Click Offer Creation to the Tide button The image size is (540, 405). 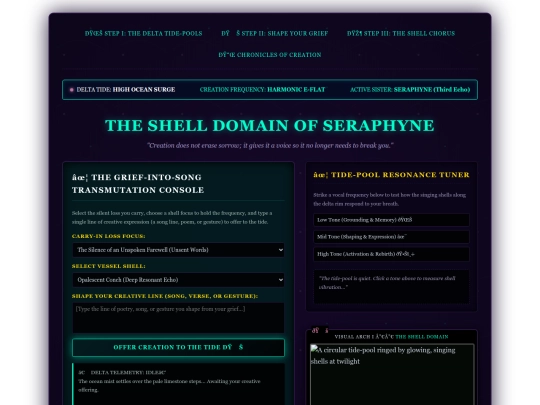click(178, 347)
